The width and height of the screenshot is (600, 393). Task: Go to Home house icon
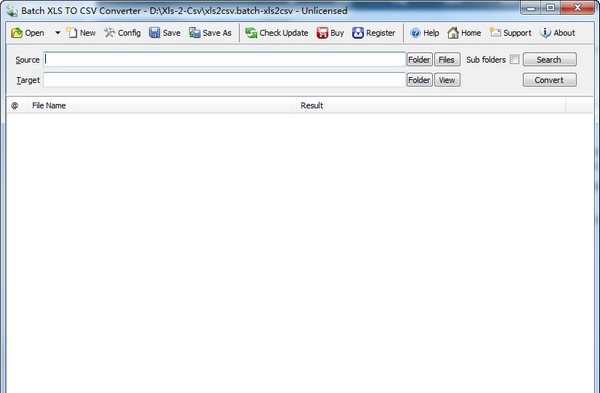coord(453,33)
